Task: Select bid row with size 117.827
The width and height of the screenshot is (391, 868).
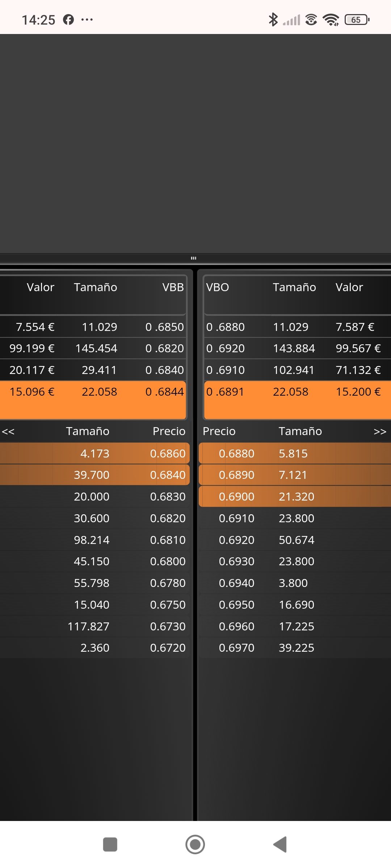Action: pos(95,626)
